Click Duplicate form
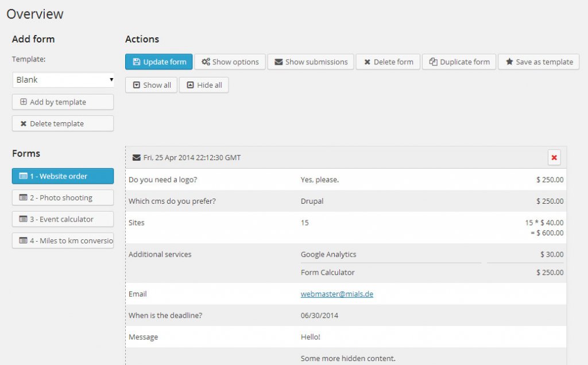Image resolution: width=588 pixels, height=365 pixels. coord(459,62)
